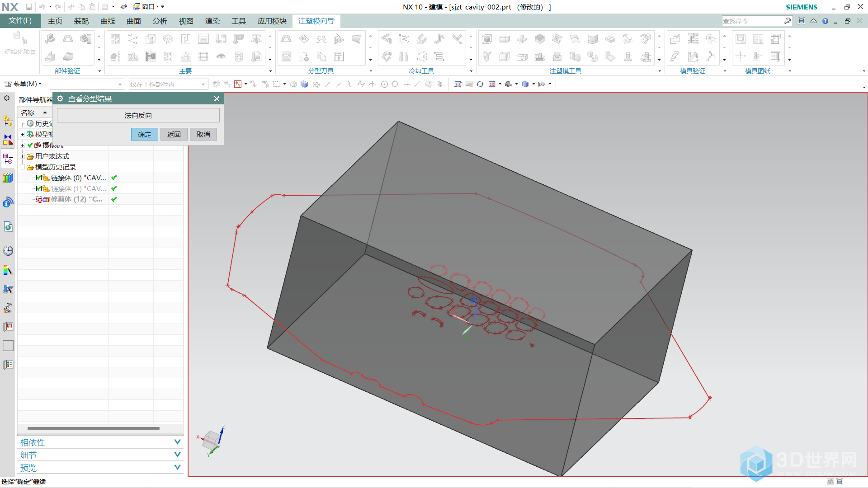Collapse the 模型历史记录 tree node
This screenshot has height=488, width=868.
pos(22,167)
